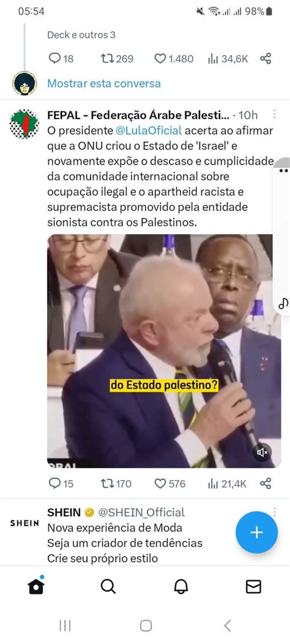Retweet the top post with 269 reposts
290x644 pixels.
click(x=117, y=59)
